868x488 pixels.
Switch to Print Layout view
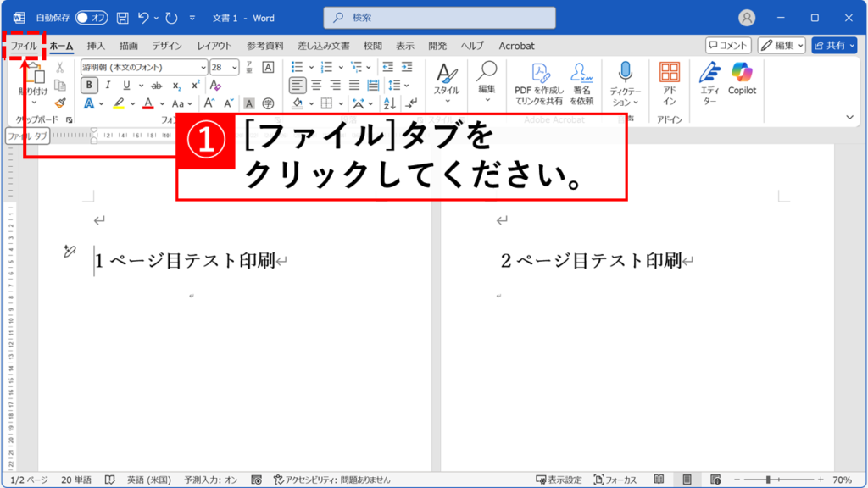pos(687,480)
